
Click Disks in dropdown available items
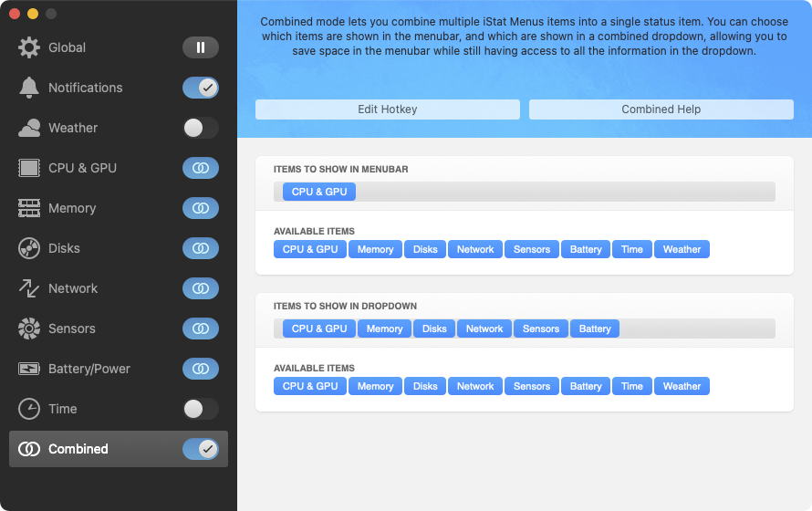[425, 386]
